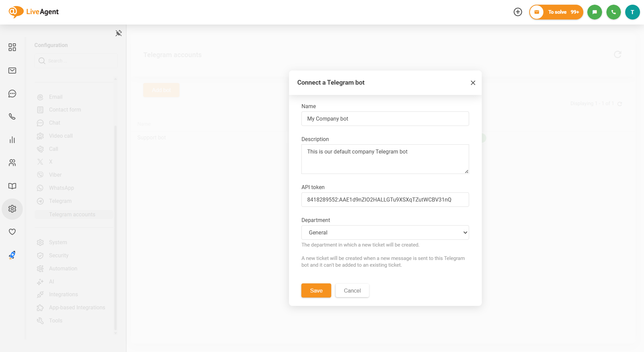Open the Dashboard grid icon in sidebar
The image size is (644, 352).
click(12, 47)
